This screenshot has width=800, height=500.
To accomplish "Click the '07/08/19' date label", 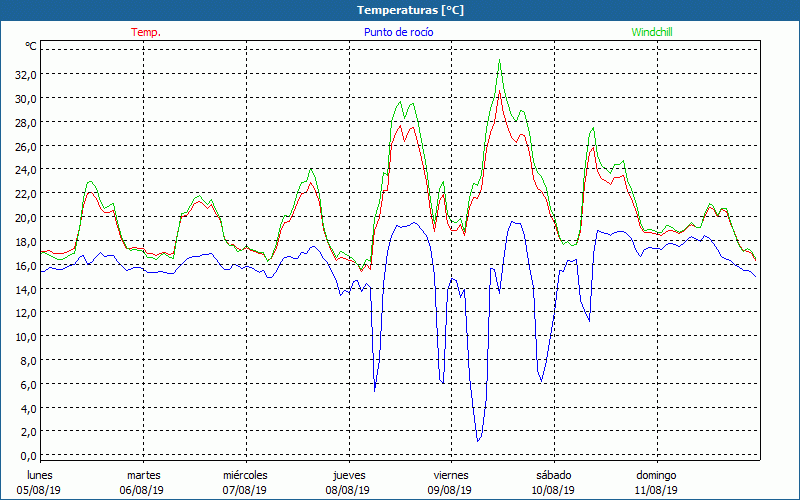I will (x=245, y=490).
